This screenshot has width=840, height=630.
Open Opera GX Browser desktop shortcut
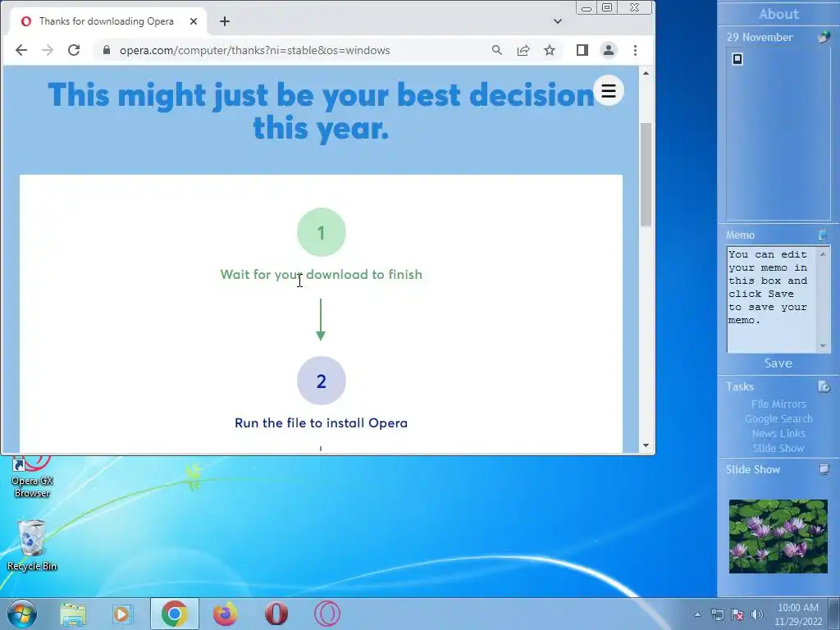point(32,478)
